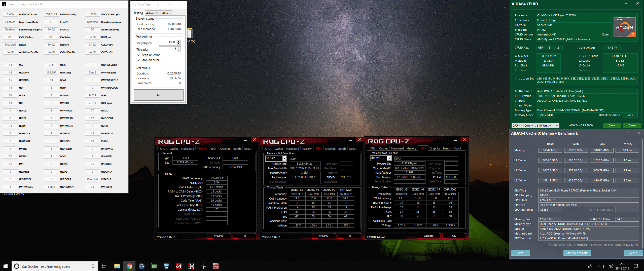Open File Explorer from the taskbar
This screenshot has width=644, height=271.
(x=117, y=266)
